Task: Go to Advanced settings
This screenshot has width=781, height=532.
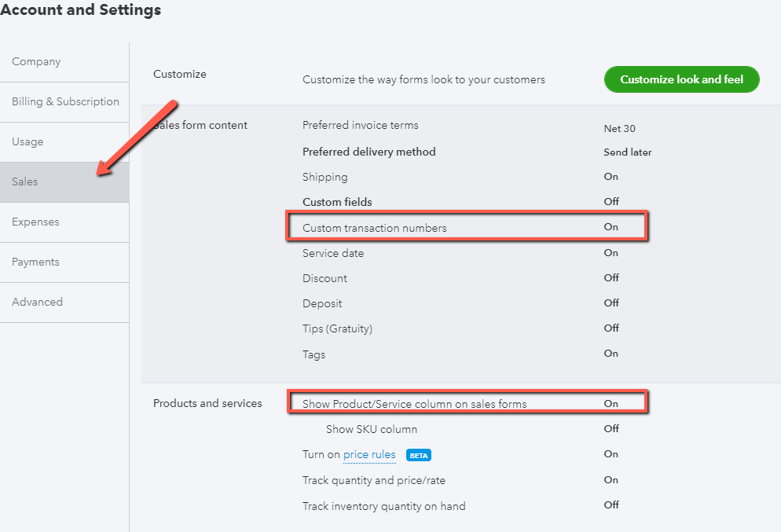Action: point(37,302)
